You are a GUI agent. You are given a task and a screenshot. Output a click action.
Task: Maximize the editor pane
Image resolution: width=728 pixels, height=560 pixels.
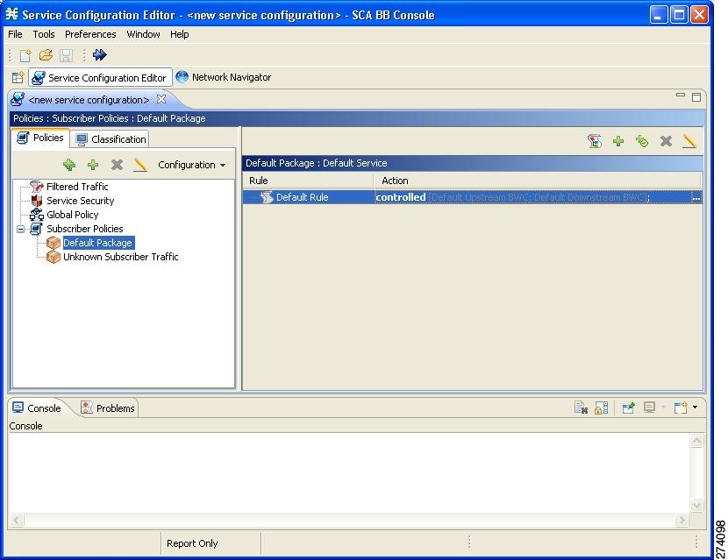696,97
